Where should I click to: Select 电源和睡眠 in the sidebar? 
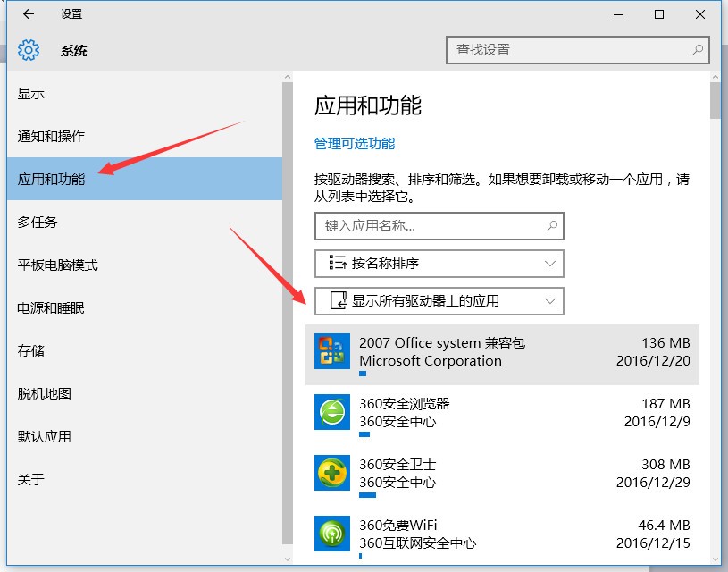point(145,307)
